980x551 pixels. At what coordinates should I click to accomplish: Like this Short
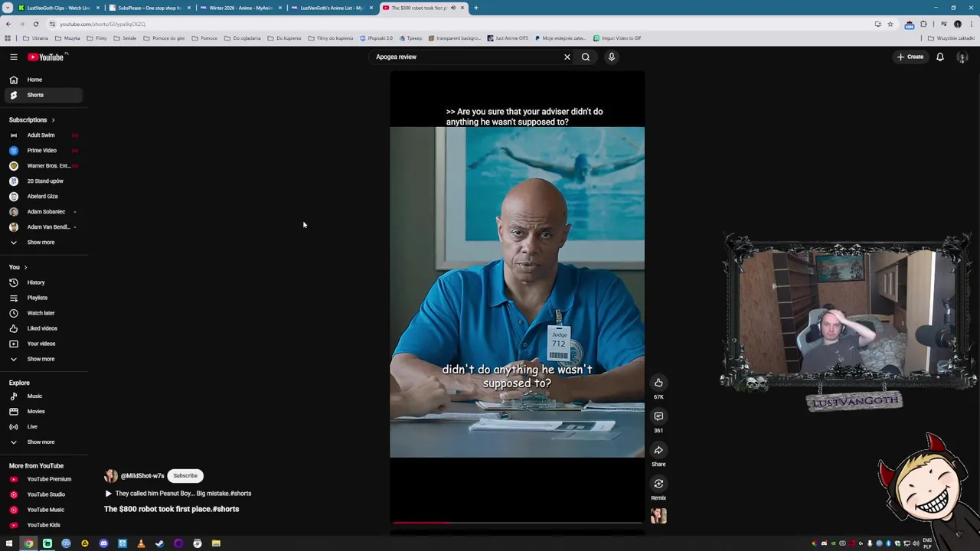(x=658, y=383)
